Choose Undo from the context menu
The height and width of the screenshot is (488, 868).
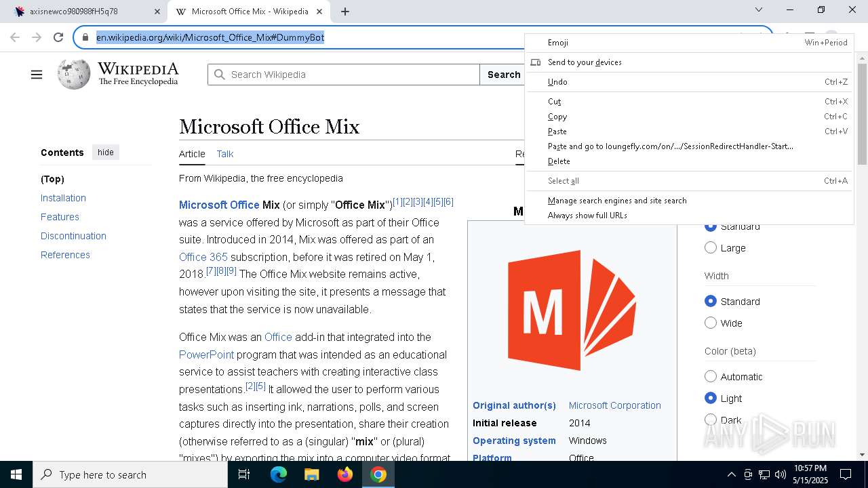click(x=689, y=82)
